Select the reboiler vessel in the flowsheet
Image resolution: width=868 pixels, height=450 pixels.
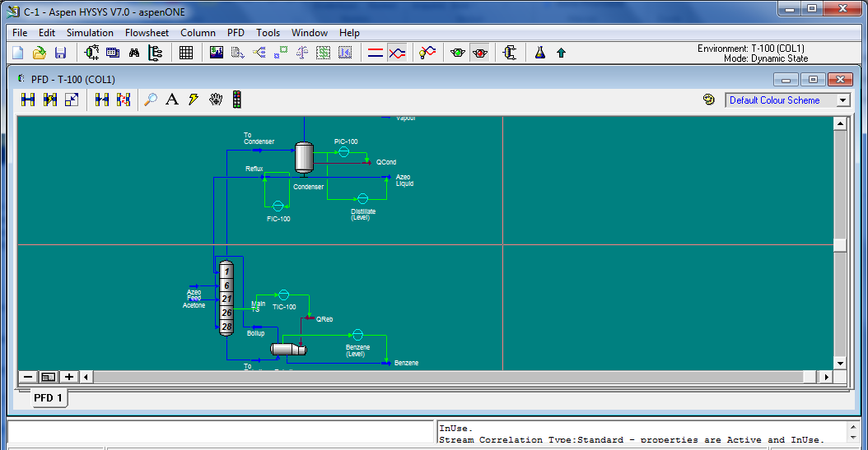[x=288, y=350]
